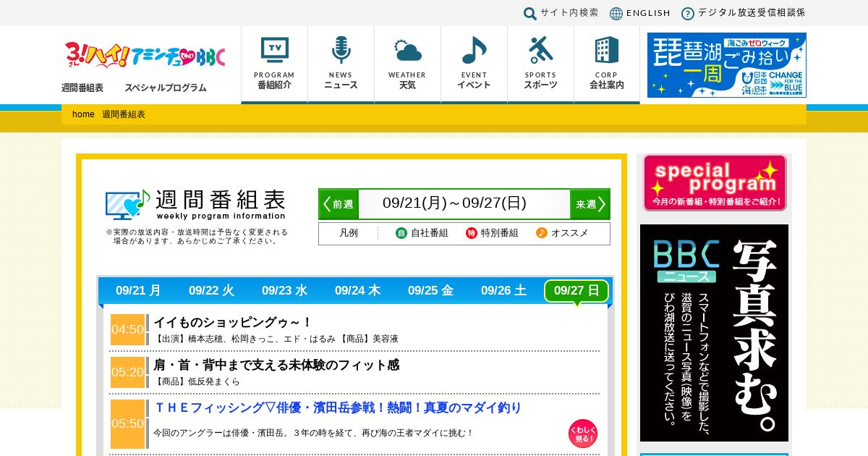The image size is (868, 456).
Task: Open EVENT music note icon
Action: (x=474, y=50)
